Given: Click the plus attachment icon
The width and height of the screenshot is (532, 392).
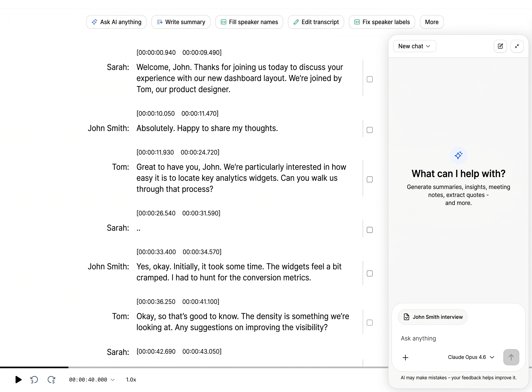Looking at the screenshot, I should pyautogui.click(x=405, y=357).
